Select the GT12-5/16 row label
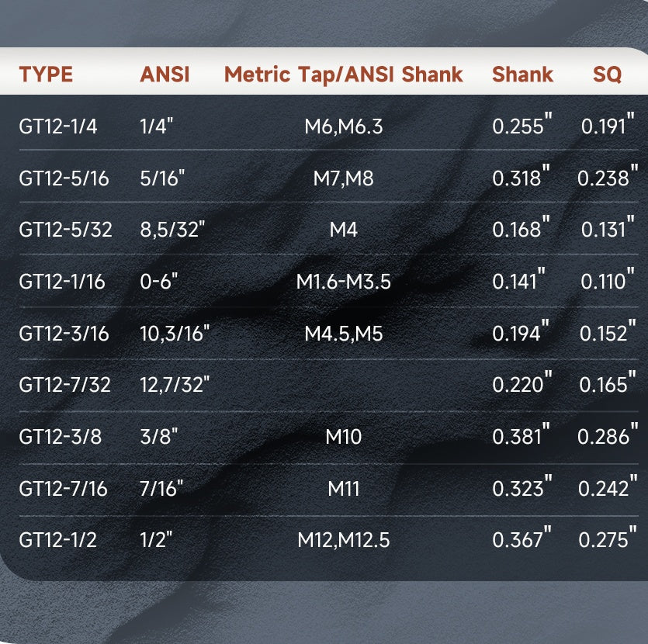 click(64, 178)
